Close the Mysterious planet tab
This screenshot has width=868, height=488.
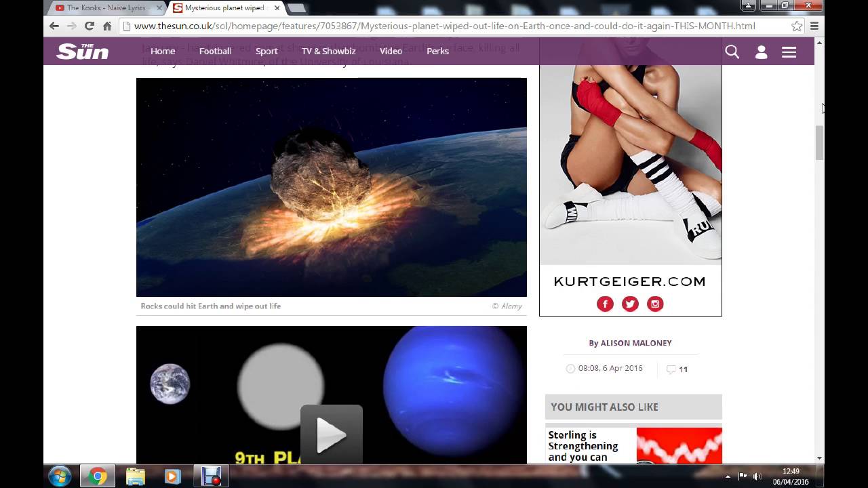[275, 8]
